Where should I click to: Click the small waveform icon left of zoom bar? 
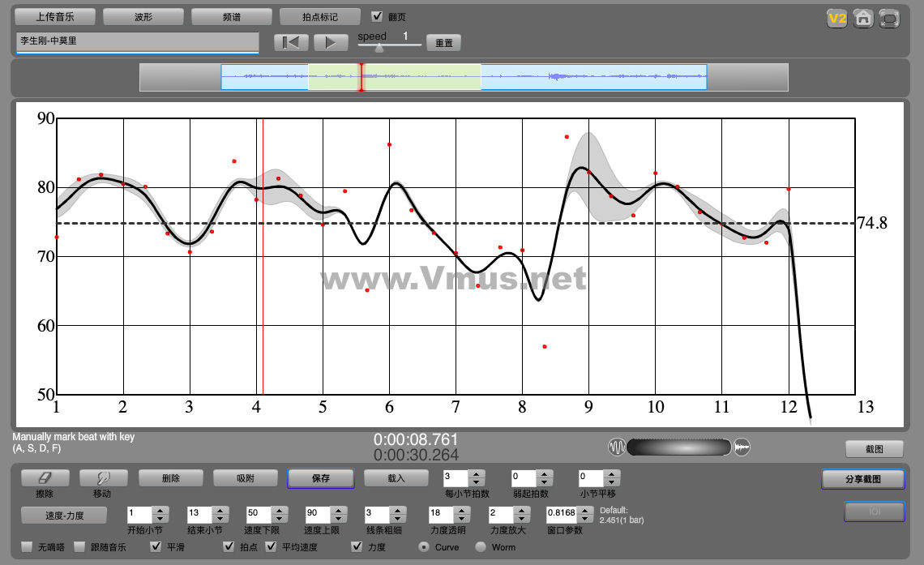click(x=617, y=447)
